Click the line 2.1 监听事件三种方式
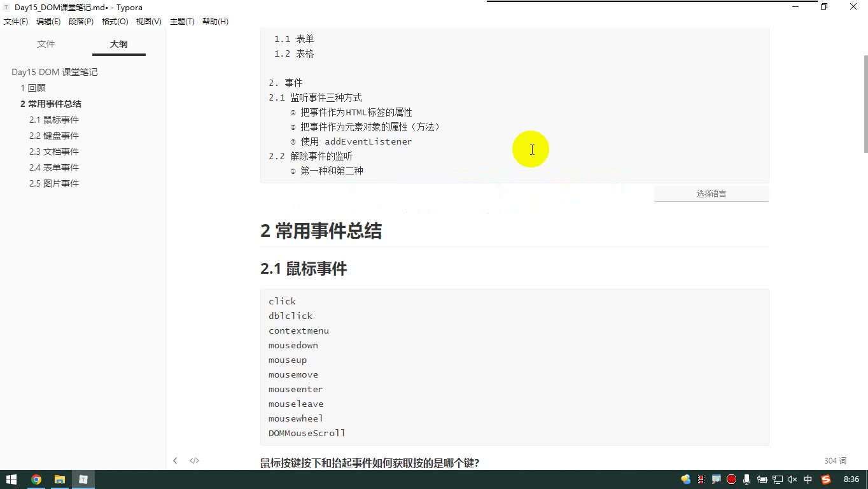This screenshot has width=868, height=489. (315, 97)
